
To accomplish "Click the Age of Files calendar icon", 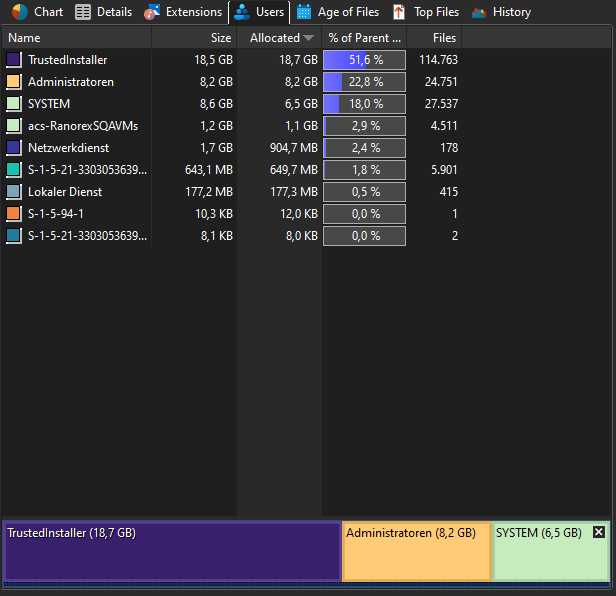I will pos(304,12).
